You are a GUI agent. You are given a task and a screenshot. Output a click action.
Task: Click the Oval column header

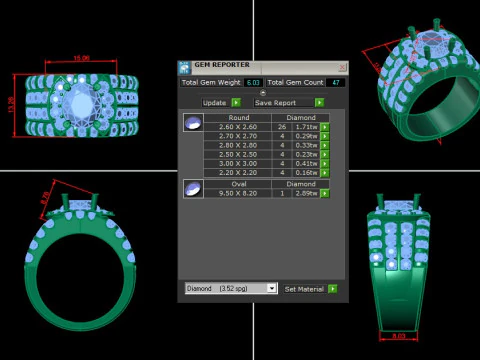(x=238, y=184)
